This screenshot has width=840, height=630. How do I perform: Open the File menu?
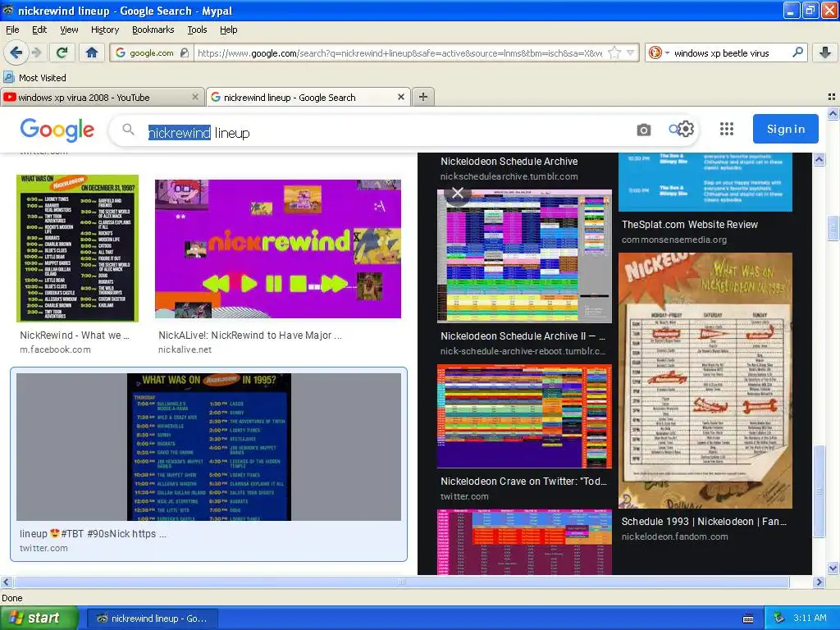pos(12,30)
